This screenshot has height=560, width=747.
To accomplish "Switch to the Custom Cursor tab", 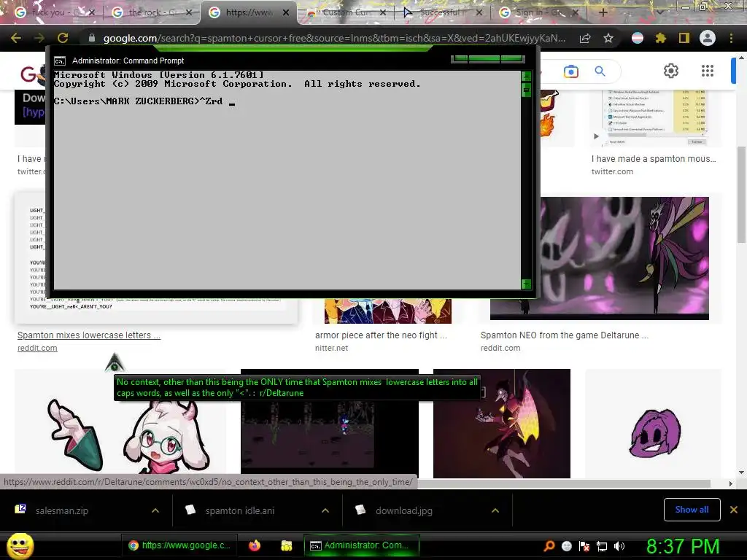I will 346,12.
